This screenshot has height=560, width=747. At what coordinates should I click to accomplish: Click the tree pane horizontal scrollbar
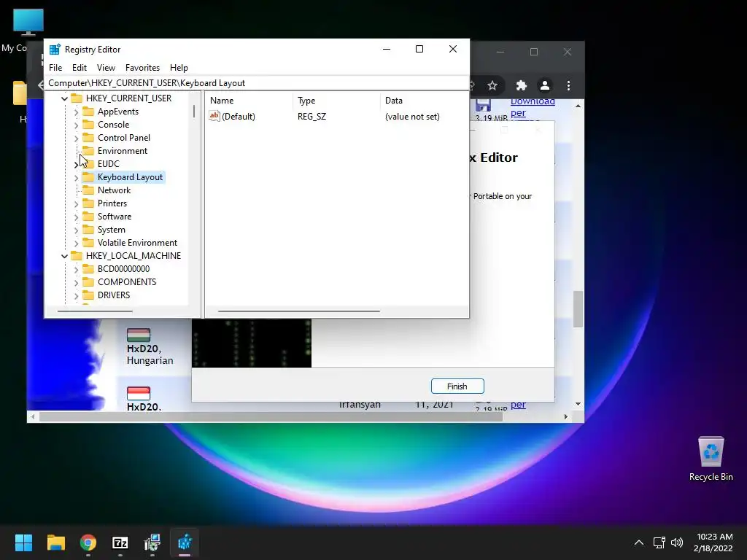(95, 311)
